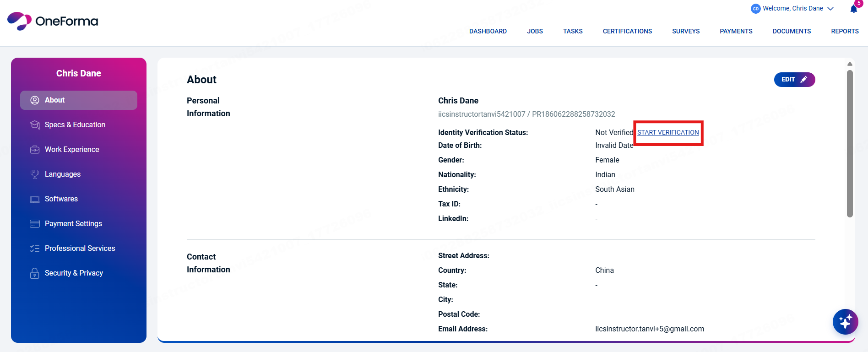
Task: Select the About section in sidebar
Action: [x=79, y=100]
